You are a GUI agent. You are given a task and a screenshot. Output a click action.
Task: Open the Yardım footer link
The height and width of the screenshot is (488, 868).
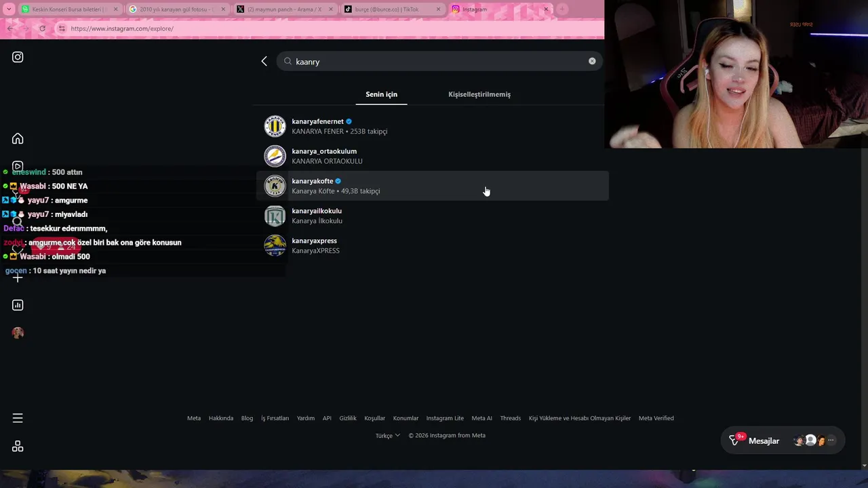pos(306,418)
